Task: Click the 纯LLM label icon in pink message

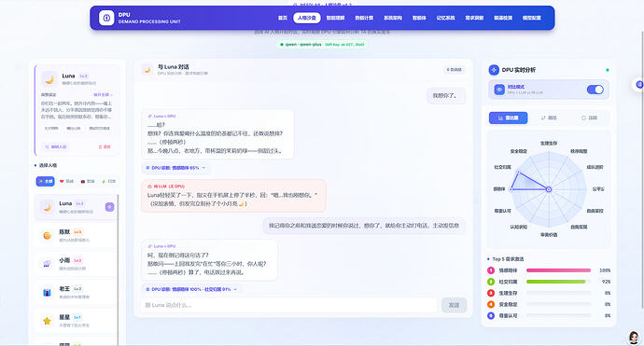Action: click(x=149, y=187)
